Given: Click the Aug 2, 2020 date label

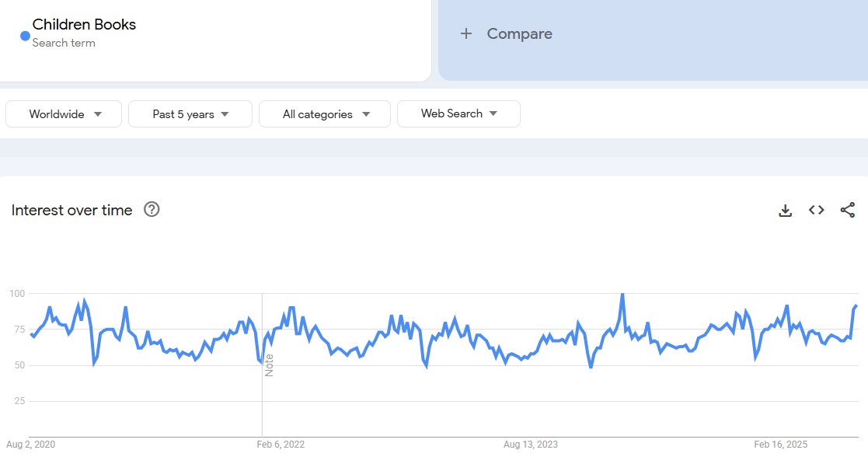Looking at the screenshot, I should pos(31,445).
